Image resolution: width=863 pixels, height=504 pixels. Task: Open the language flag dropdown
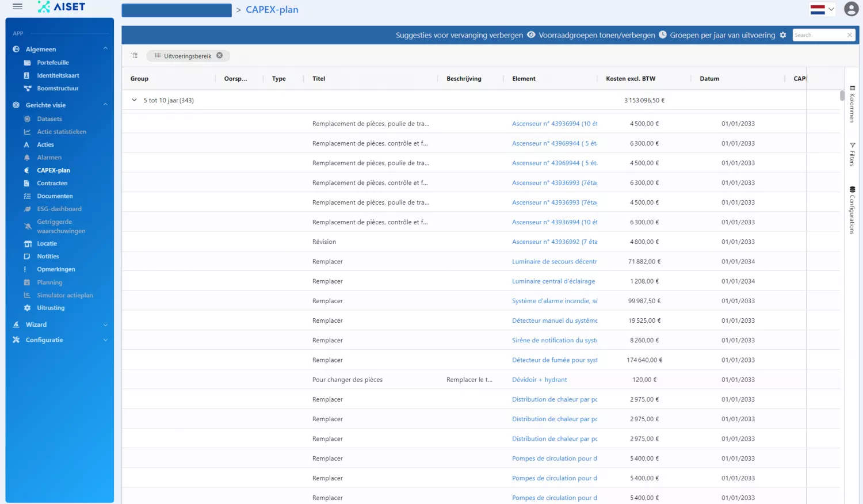(822, 9)
